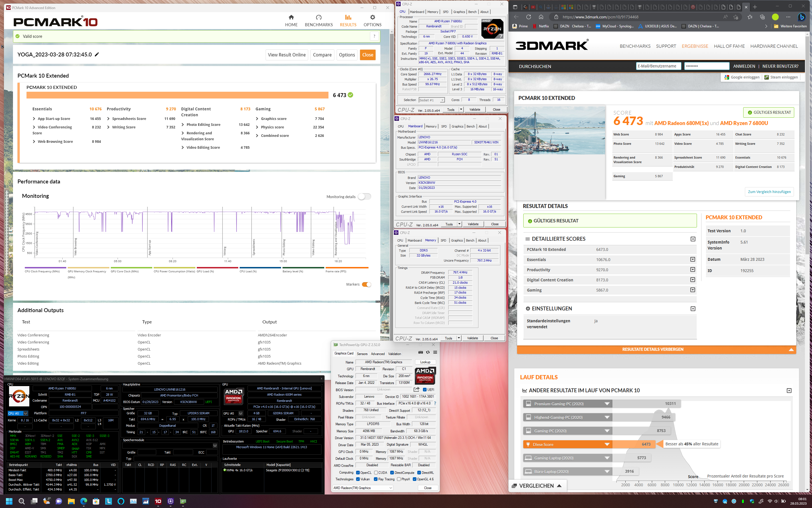Expand the Essentials detailed score on 3DMark
This screenshot has height=508, width=812.
pyautogui.click(x=692, y=259)
